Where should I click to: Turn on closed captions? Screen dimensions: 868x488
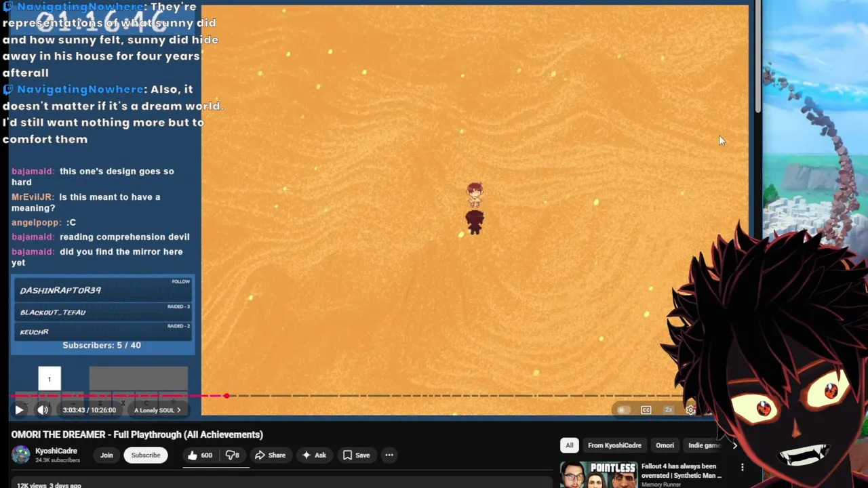click(x=646, y=410)
